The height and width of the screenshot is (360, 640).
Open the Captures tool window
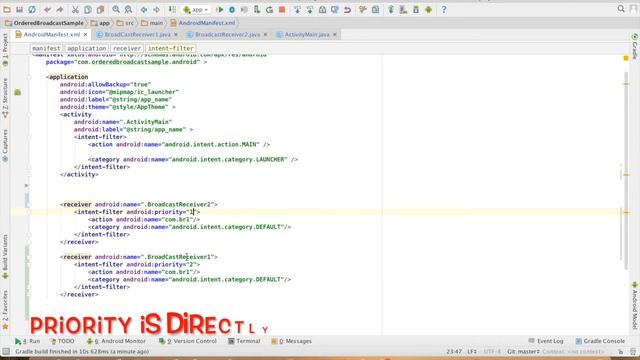pyautogui.click(x=5, y=146)
